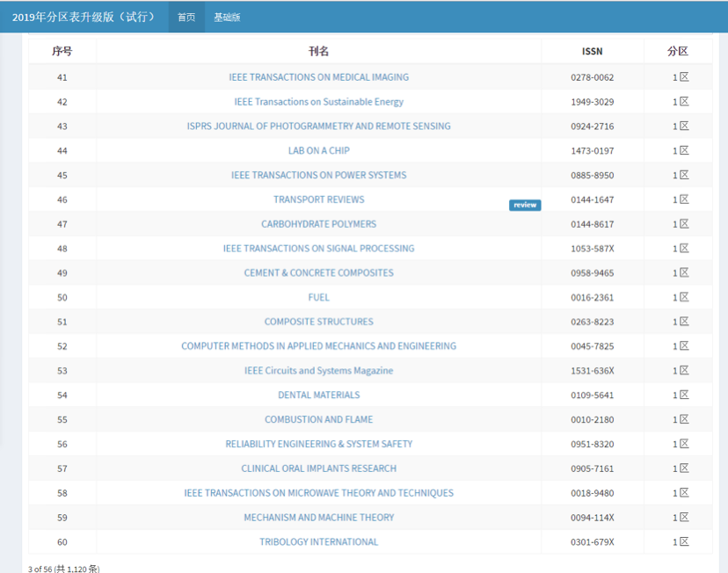The image size is (728, 573).
Task: Click RELIABILITY ENGINEERING & SYSTEM SAFETY
Action: (x=318, y=445)
